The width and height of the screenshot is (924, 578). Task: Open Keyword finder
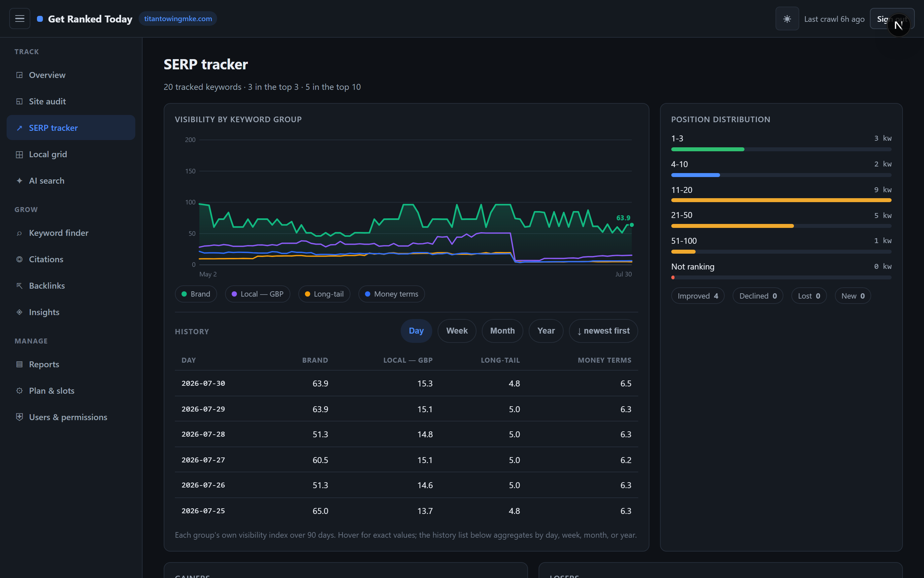click(x=71, y=233)
